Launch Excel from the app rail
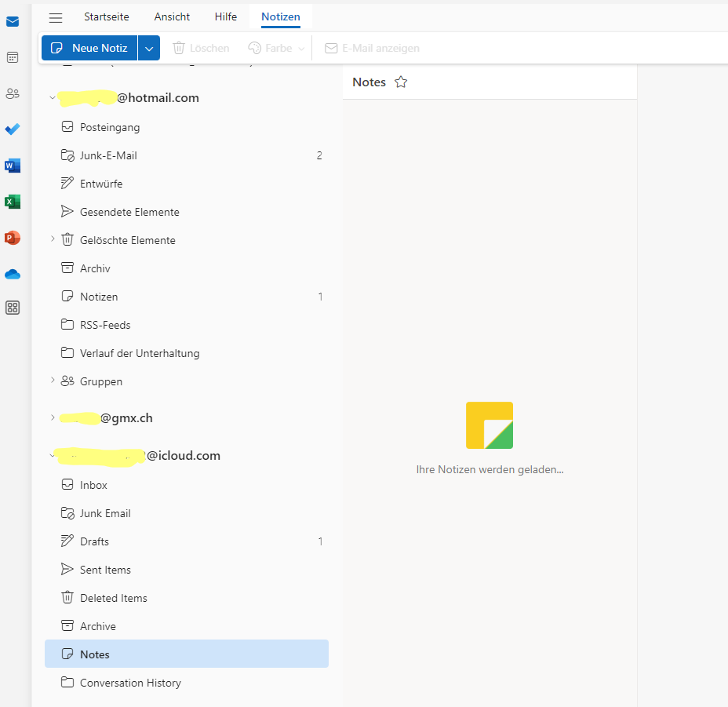 13,202
